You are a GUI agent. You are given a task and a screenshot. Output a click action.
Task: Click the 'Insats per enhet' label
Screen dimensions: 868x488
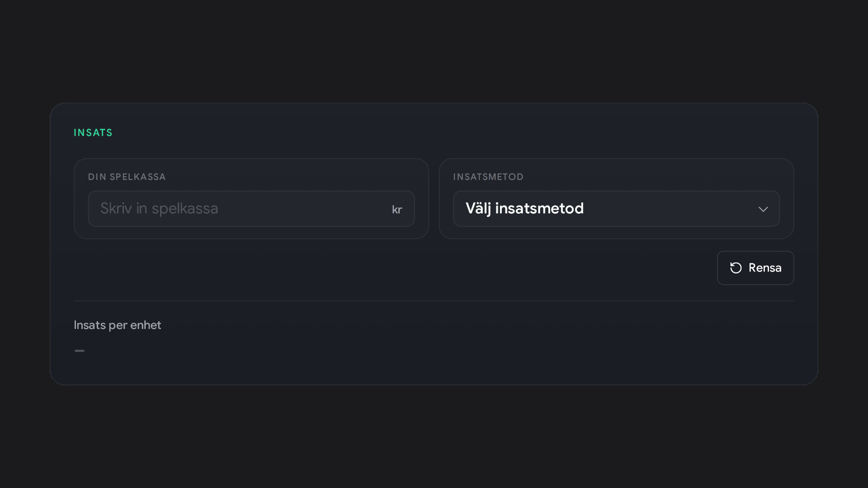pos(118,325)
